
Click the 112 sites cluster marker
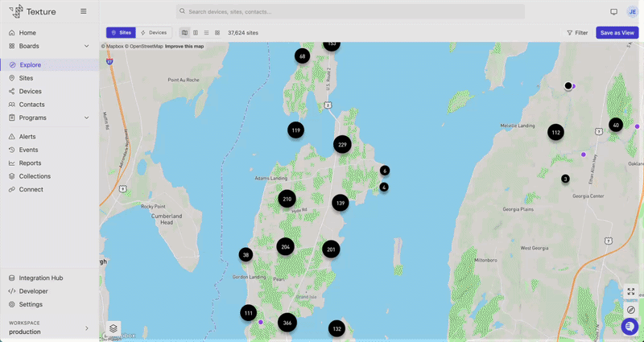coord(555,132)
